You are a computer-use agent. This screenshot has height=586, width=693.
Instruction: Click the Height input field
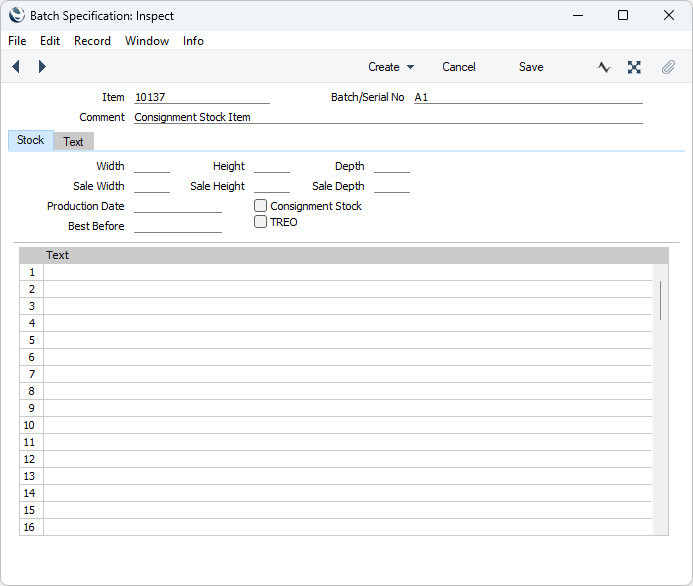coord(272,166)
